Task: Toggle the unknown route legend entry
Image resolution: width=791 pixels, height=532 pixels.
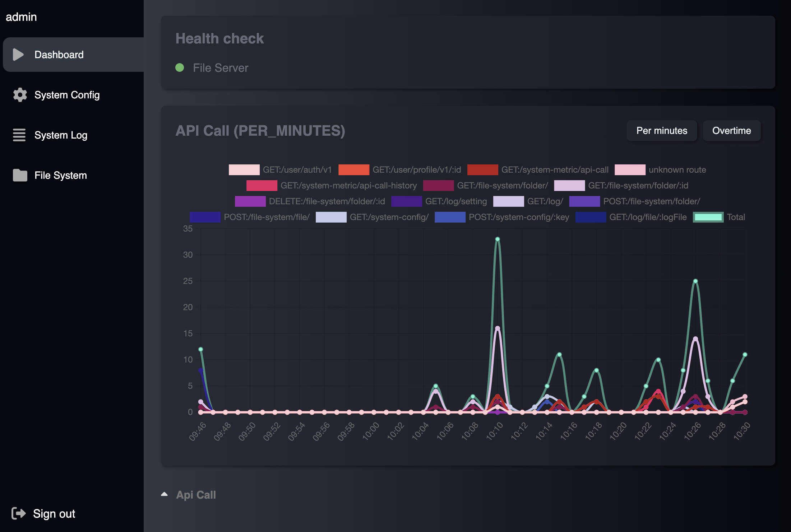Action: (x=677, y=170)
